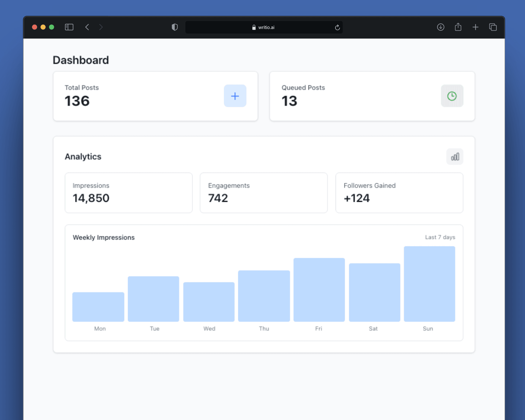Click the Sunday bar in the chart
The image size is (525, 420).
pos(429,284)
